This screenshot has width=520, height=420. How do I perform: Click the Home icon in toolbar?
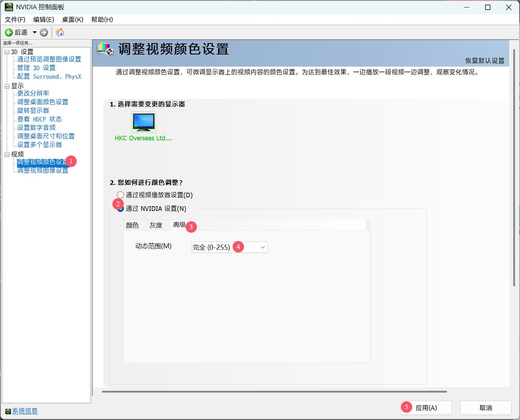[x=60, y=32]
